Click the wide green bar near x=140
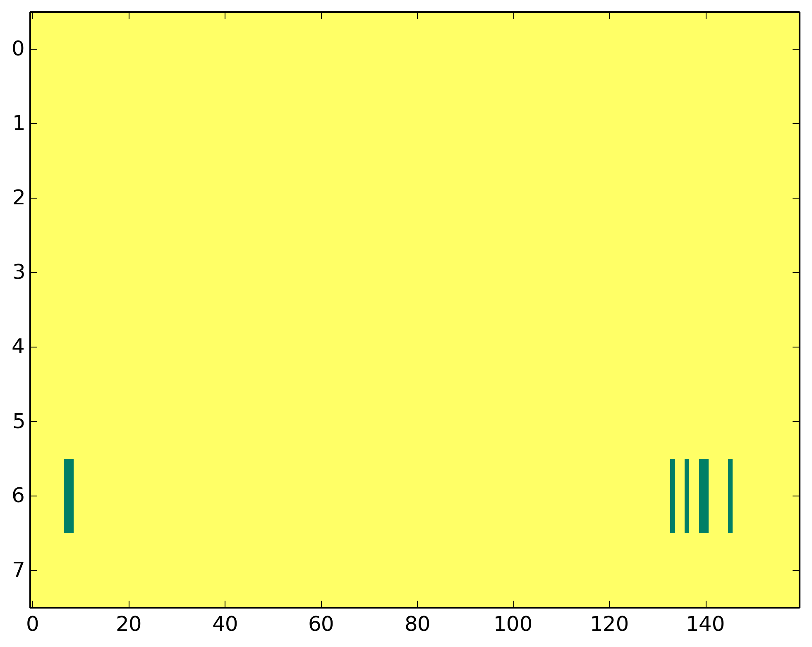The width and height of the screenshot is (812, 647). 704,496
